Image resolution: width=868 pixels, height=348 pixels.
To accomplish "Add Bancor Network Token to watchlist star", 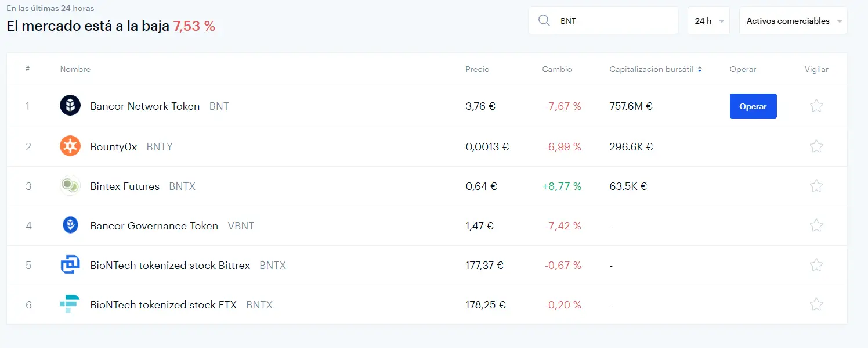I will point(816,106).
